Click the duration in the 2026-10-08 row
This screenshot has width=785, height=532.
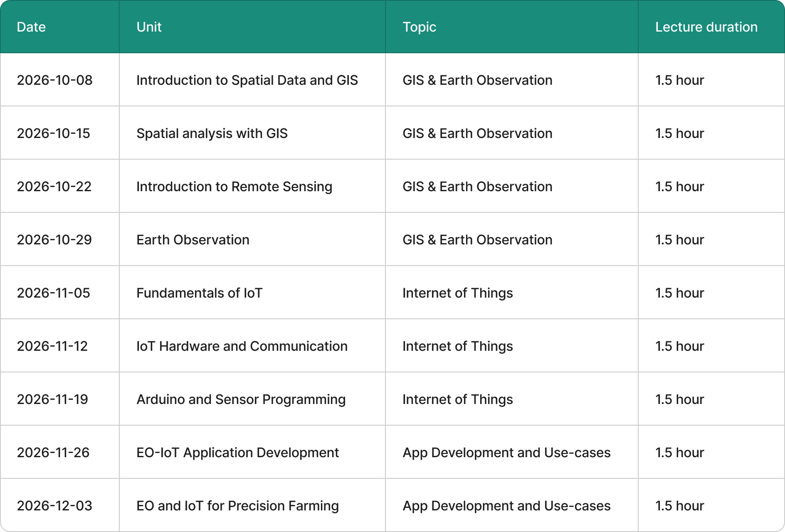coord(680,80)
